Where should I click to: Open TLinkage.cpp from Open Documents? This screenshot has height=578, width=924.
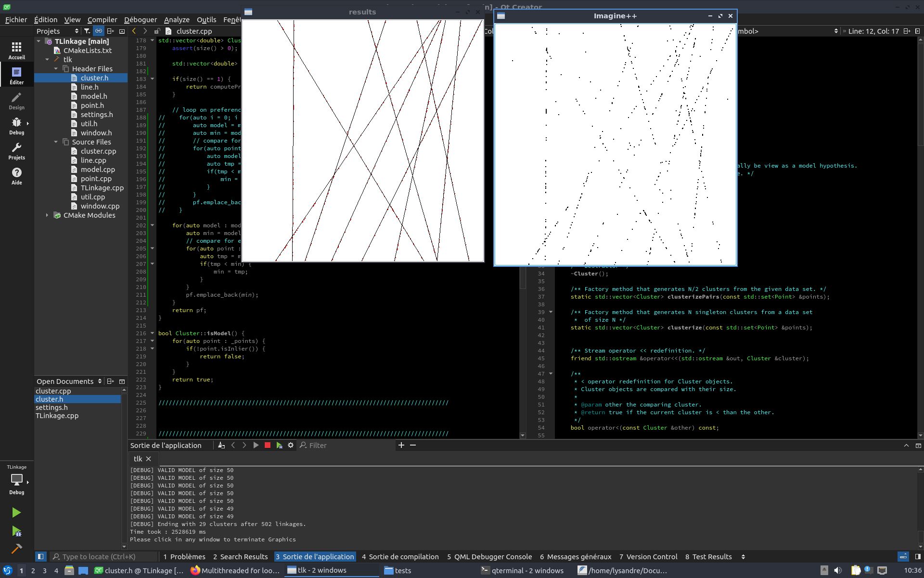[x=57, y=416]
